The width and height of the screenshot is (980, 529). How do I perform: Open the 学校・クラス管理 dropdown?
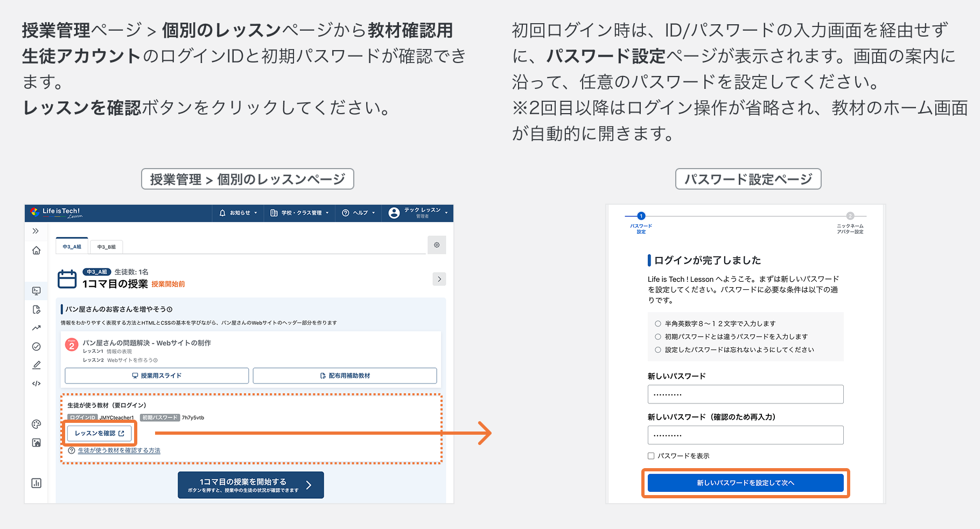pyautogui.click(x=299, y=213)
